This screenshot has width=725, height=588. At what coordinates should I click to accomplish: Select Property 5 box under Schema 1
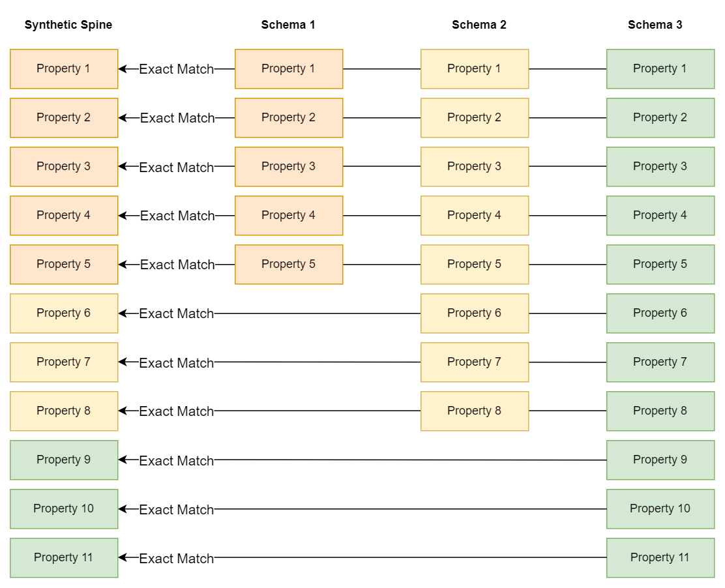click(x=289, y=265)
